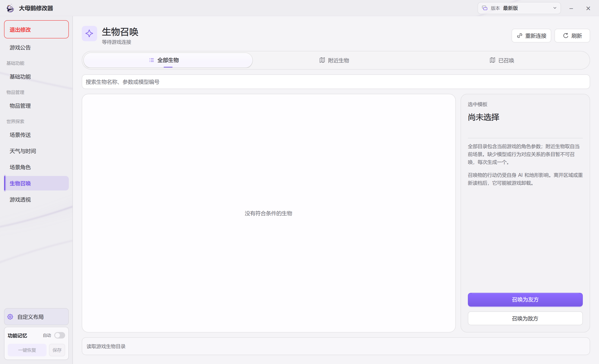Screen dimensions: 599x364
Task: Minimize the 大母鹅修改器 window
Action: (x=571, y=8)
